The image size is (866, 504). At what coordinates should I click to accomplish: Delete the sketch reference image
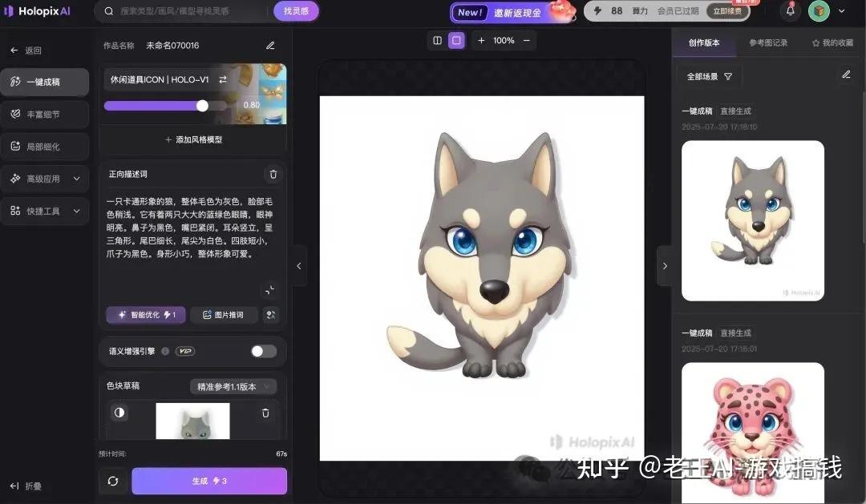pos(265,413)
